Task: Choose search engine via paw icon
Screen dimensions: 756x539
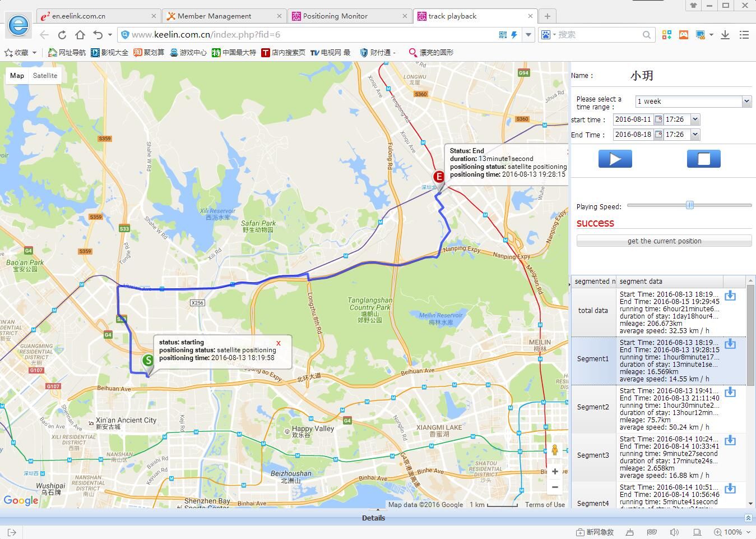Action: pyautogui.click(x=546, y=35)
